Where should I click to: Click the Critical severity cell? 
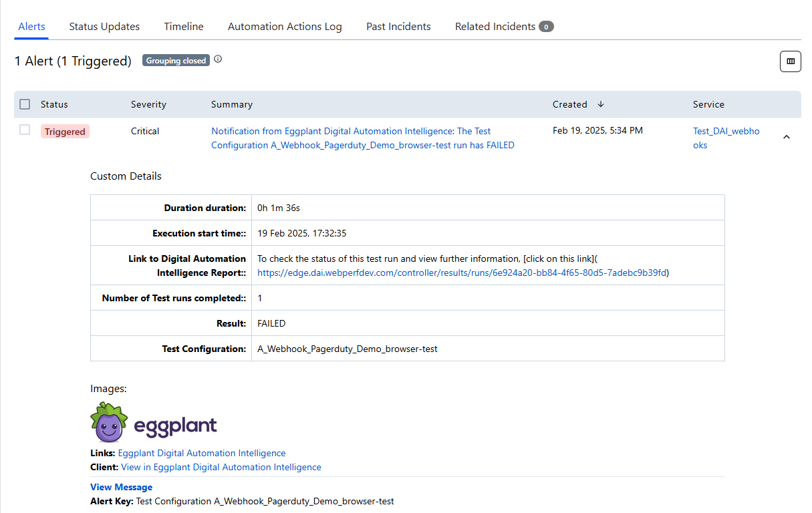145,131
